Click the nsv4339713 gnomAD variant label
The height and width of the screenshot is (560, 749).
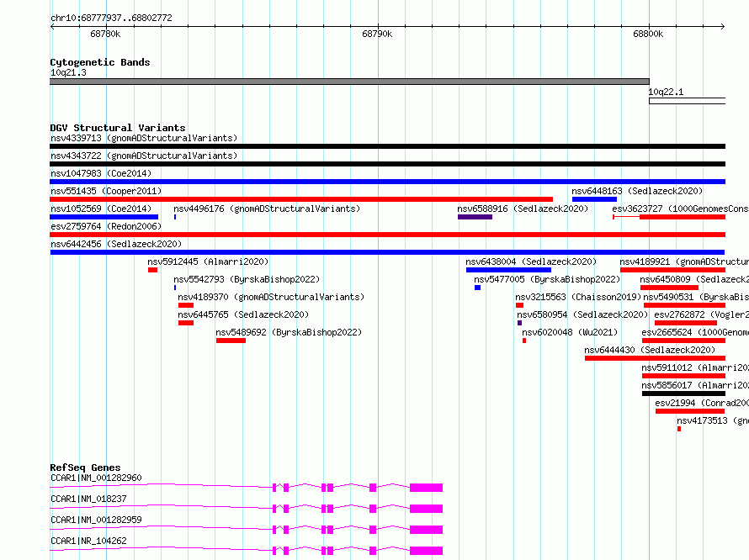(144, 138)
